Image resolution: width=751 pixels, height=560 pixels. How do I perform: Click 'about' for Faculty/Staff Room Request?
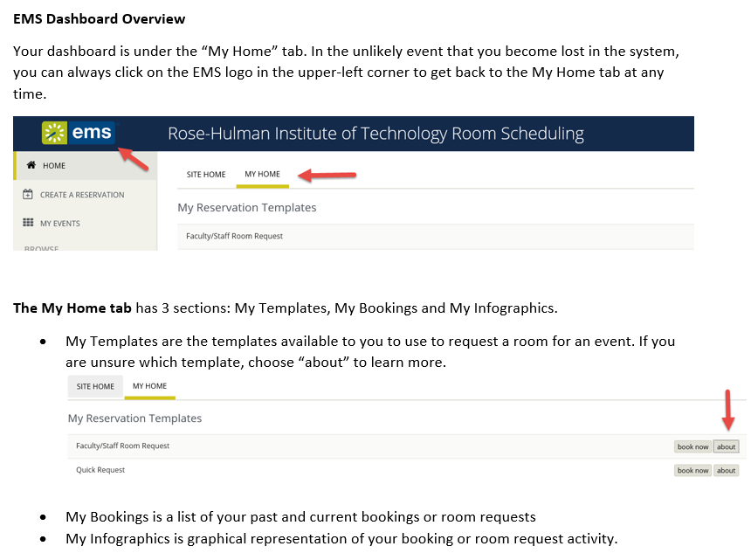coord(726,446)
